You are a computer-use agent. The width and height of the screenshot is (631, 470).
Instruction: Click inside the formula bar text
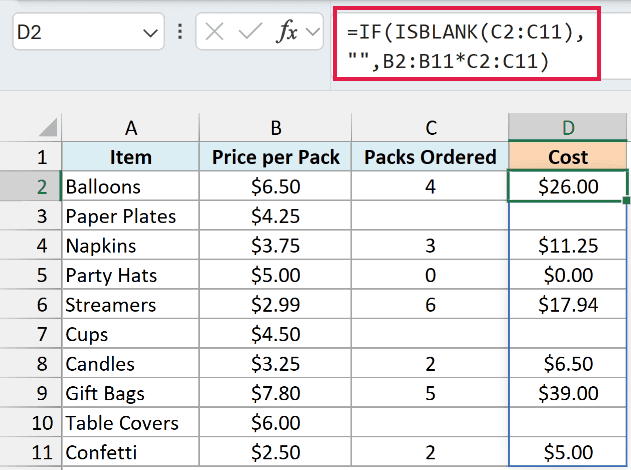click(467, 47)
